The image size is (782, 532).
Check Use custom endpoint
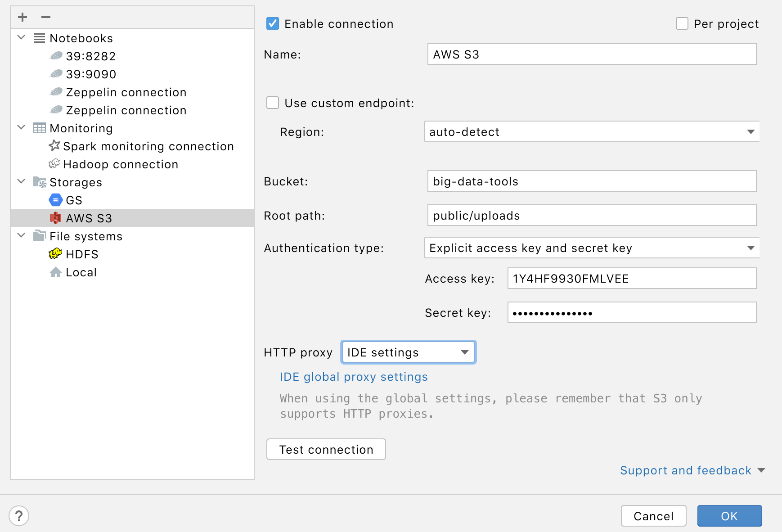pyautogui.click(x=272, y=103)
